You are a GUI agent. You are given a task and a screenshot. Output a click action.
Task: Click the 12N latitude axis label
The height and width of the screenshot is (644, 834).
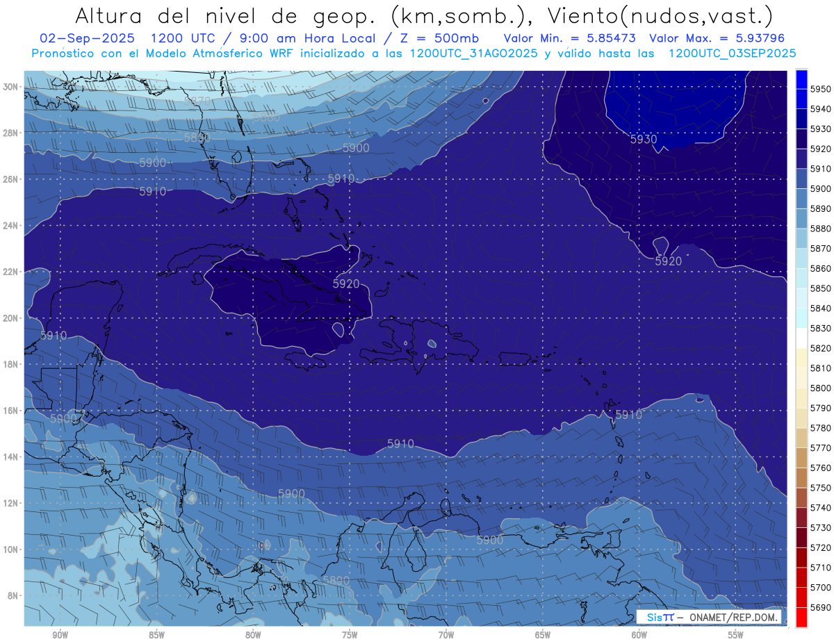(10, 503)
